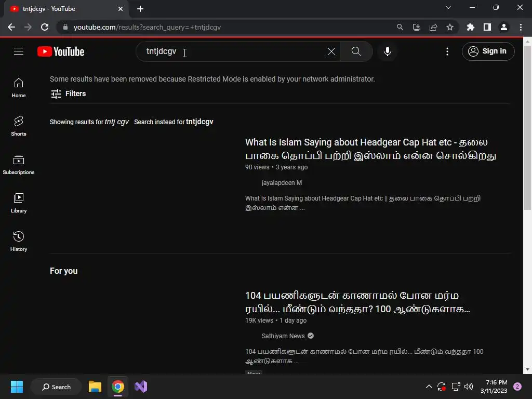
Task: Open Home in the sidebar
Action: (19, 88)
